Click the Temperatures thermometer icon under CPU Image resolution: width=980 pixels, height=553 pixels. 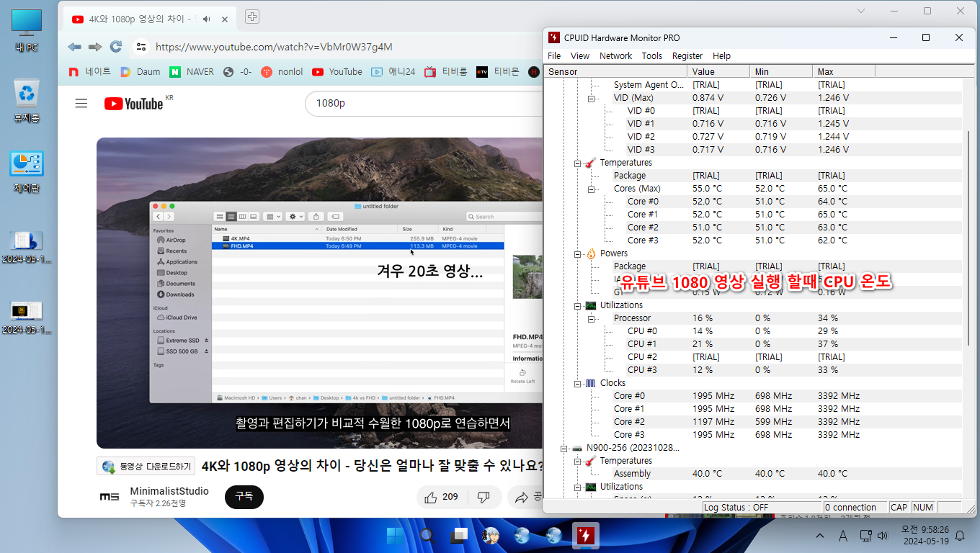coord(591,163)
